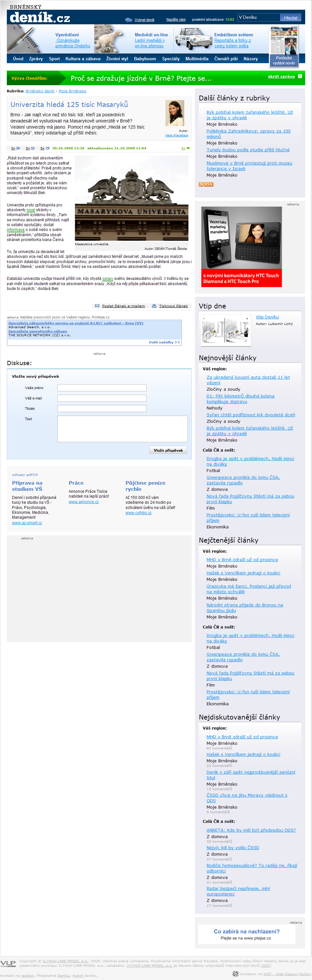312x980 pixels.
Task: Click the Co zabírá na nachlazení ad
Action: tap(246, 934)
